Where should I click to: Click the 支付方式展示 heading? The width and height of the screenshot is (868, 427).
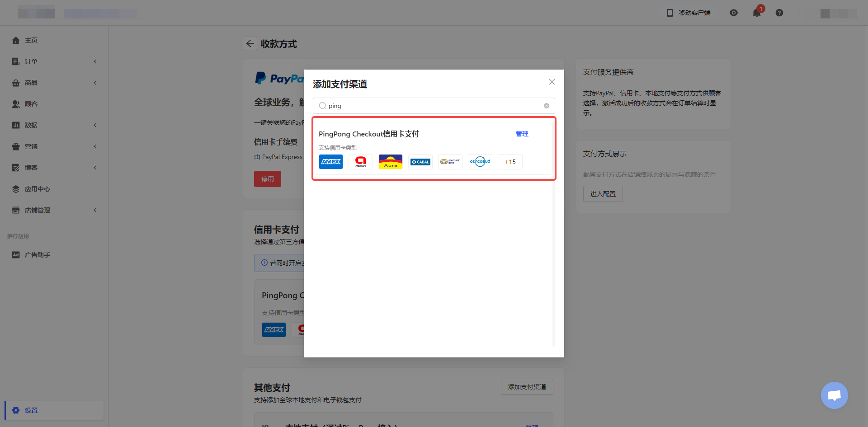tap(605, 154)
